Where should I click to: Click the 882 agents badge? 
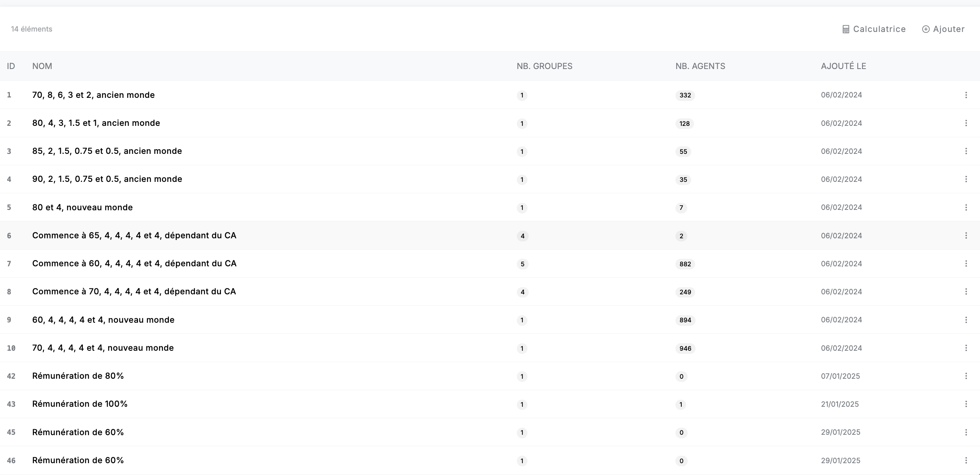point(685,264)
